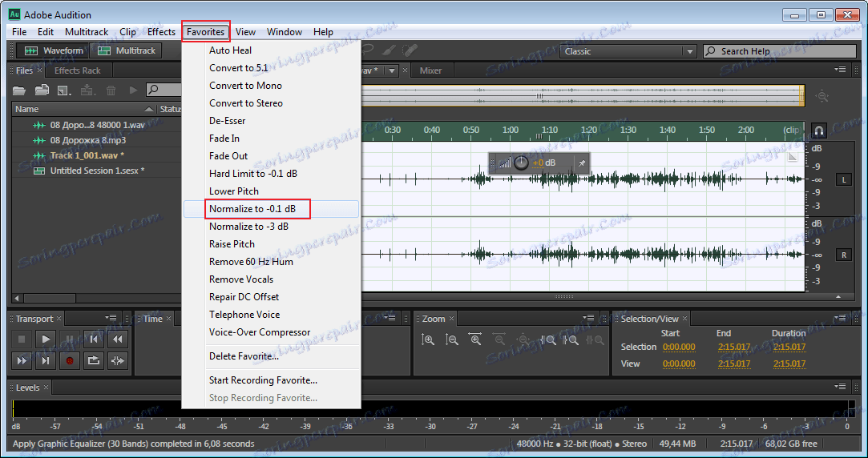Choose Start Recording Favorite...
Screen dimensions: 868x458
coord(271,380)
